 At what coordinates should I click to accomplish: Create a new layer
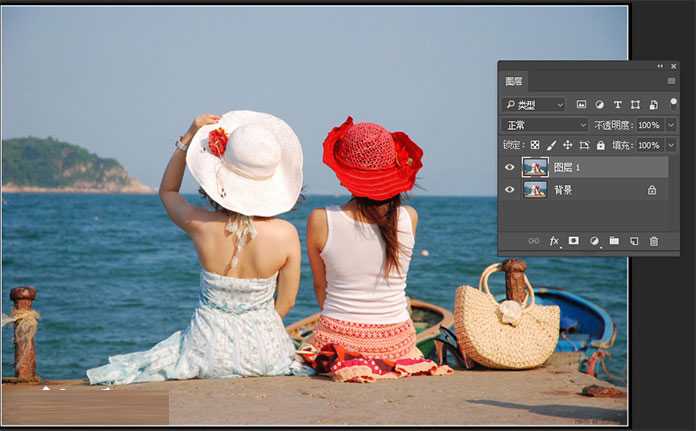[634, 241]
